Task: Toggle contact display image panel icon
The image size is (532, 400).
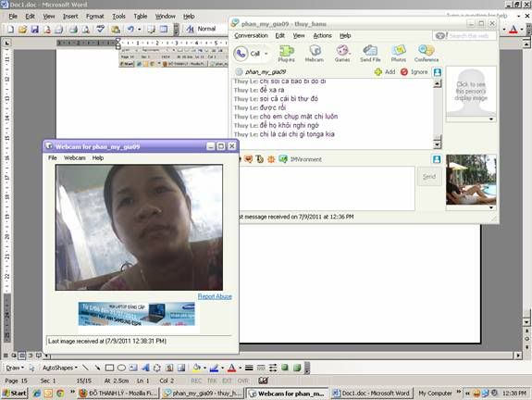Action: 438,72
